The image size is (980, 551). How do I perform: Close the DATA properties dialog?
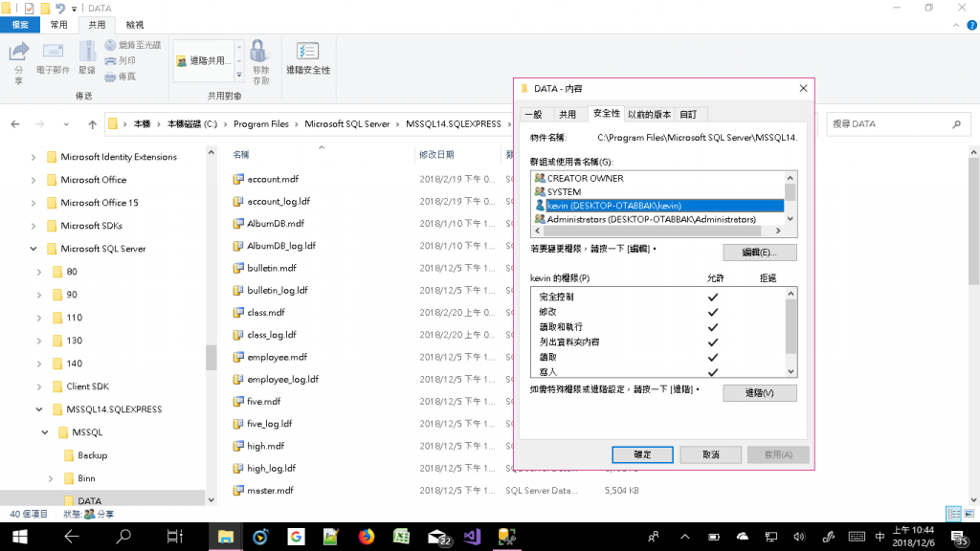[803, 89]
